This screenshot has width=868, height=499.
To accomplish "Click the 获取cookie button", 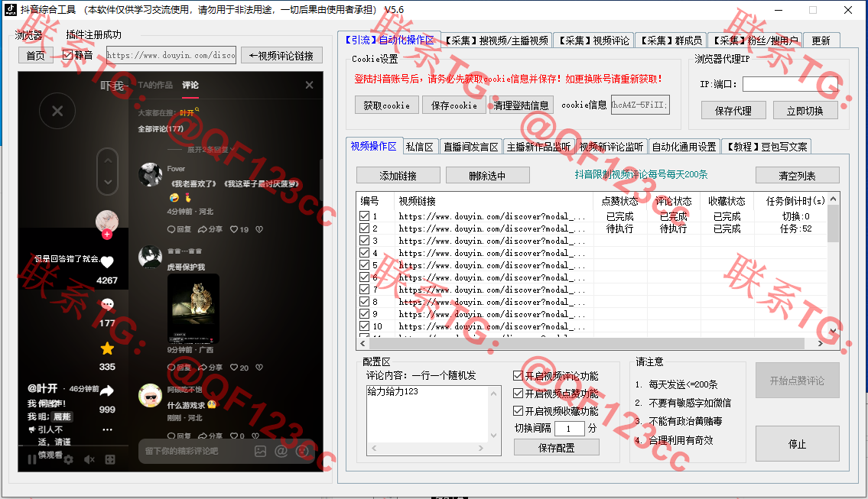I will 386,105.
